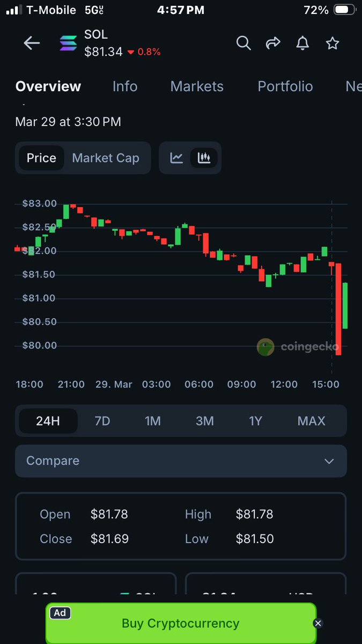Tap the back arrow icon
The height and width of the screenshot is (644, 362).
click(32, 43)
